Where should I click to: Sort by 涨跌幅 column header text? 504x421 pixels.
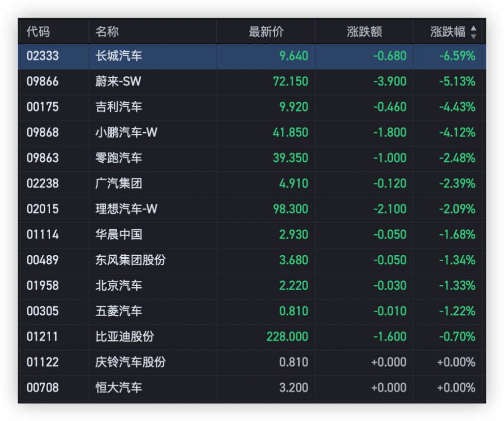(447, 32)
